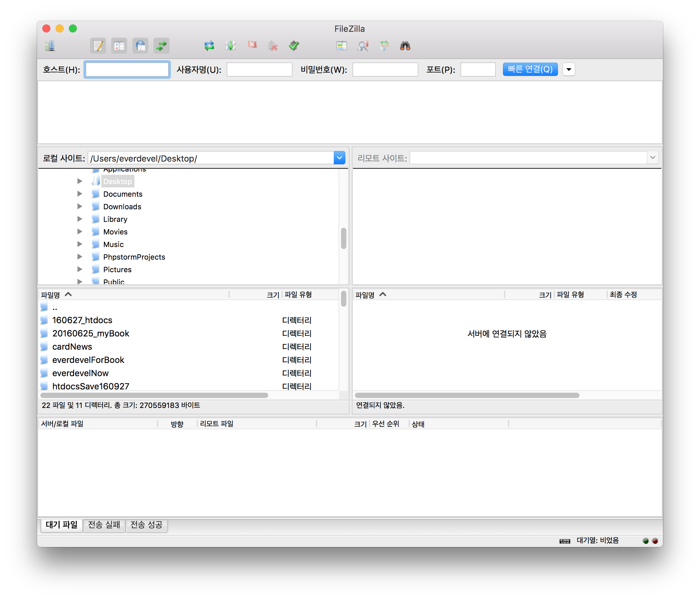This screenshot has height=600, width=700.
Task: Refresh file and folder lists icon
Action: [x=210, y=46]
